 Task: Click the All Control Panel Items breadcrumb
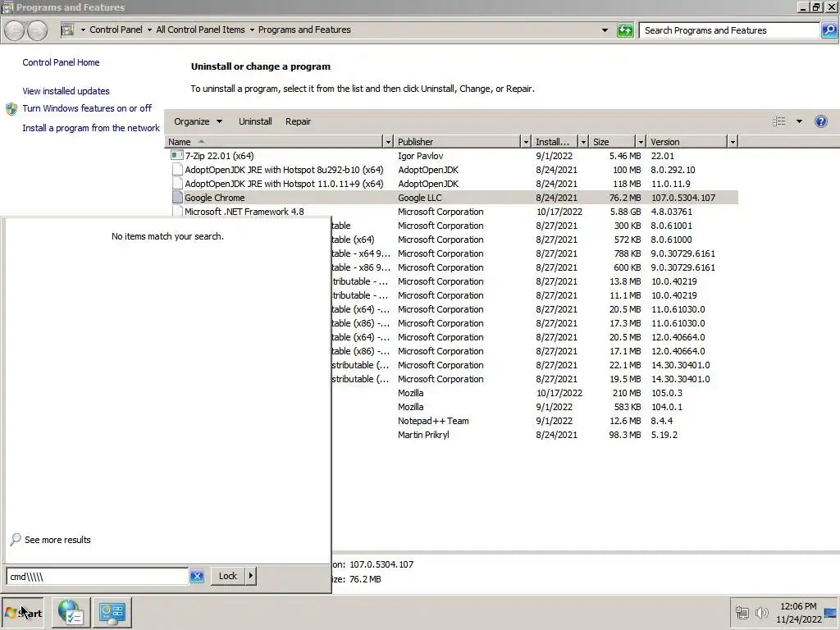point(200,30)
